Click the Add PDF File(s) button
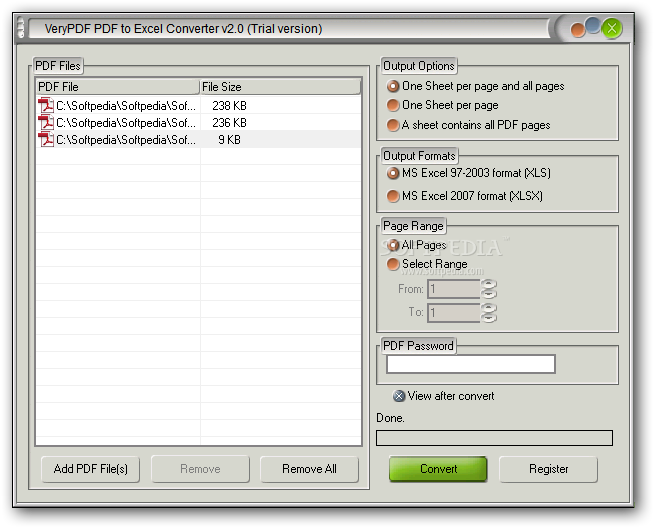The image size is (655, 528). [90, 469]
